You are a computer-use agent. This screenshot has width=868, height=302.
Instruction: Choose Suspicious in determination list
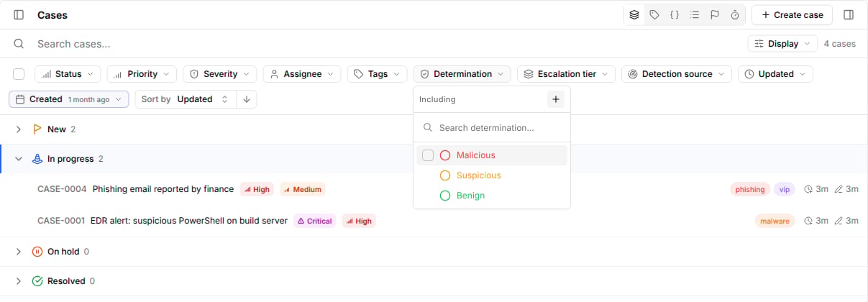492,175
